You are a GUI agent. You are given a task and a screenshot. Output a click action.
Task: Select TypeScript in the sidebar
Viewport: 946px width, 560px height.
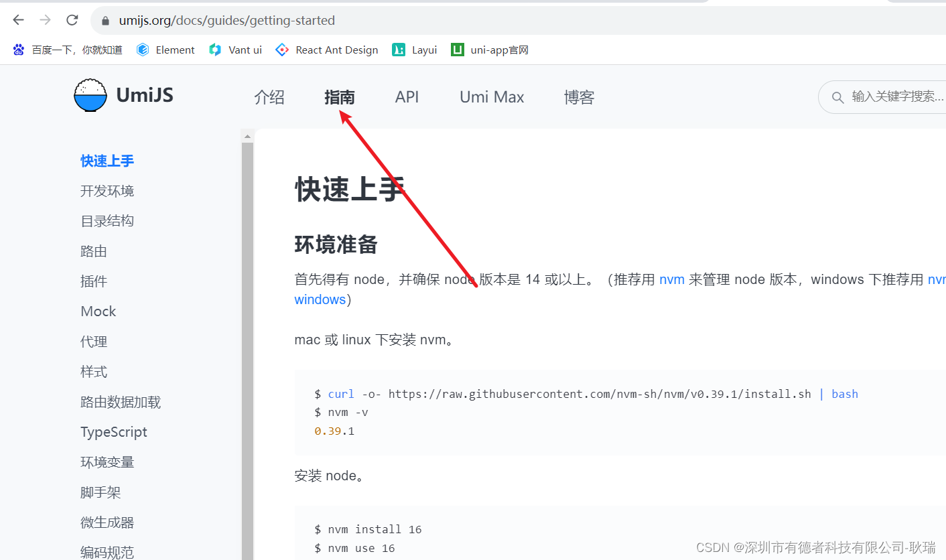[x=114, y=432]
